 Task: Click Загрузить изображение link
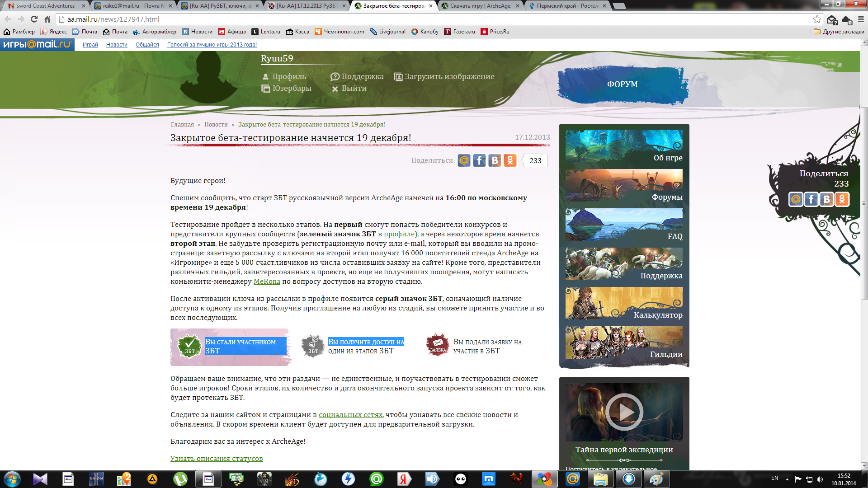click(444, 76)
